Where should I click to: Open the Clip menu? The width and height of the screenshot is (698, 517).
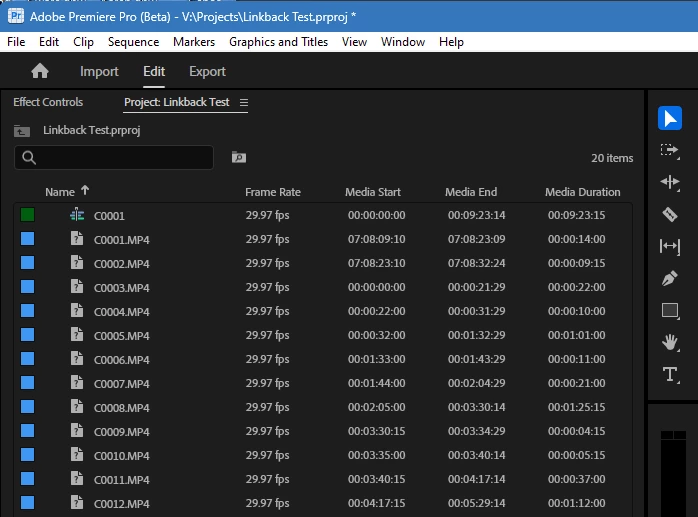83,42
